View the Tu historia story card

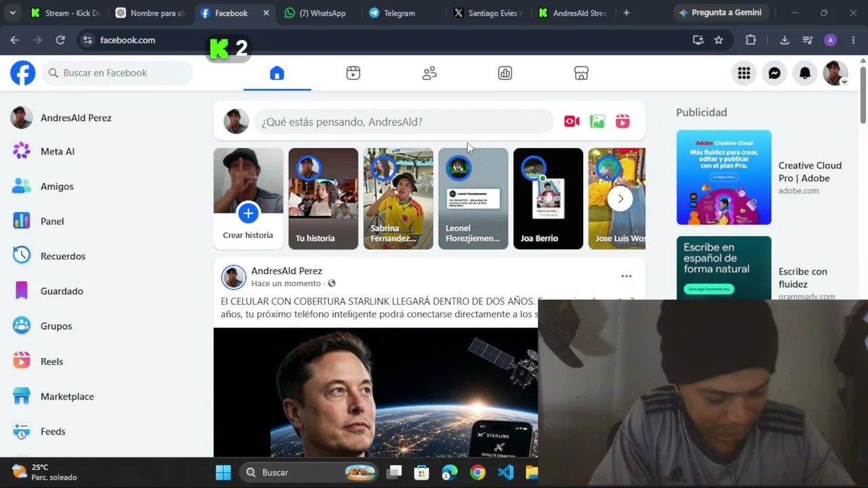coord(323,199)
